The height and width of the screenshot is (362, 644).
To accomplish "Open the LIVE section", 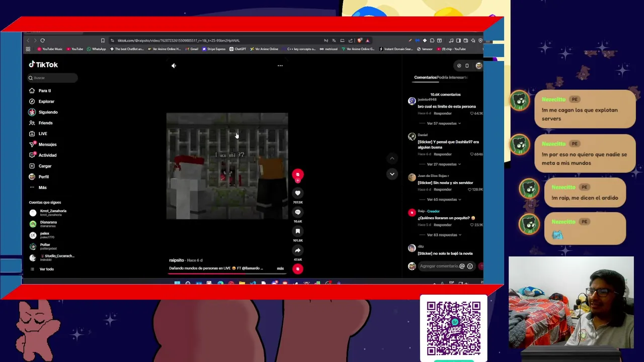I will (38, 134).
